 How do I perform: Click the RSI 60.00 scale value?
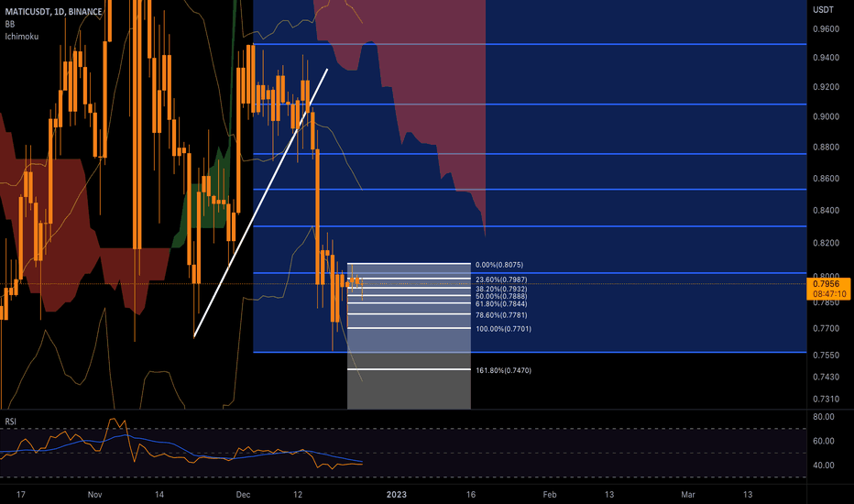(824, 441)
